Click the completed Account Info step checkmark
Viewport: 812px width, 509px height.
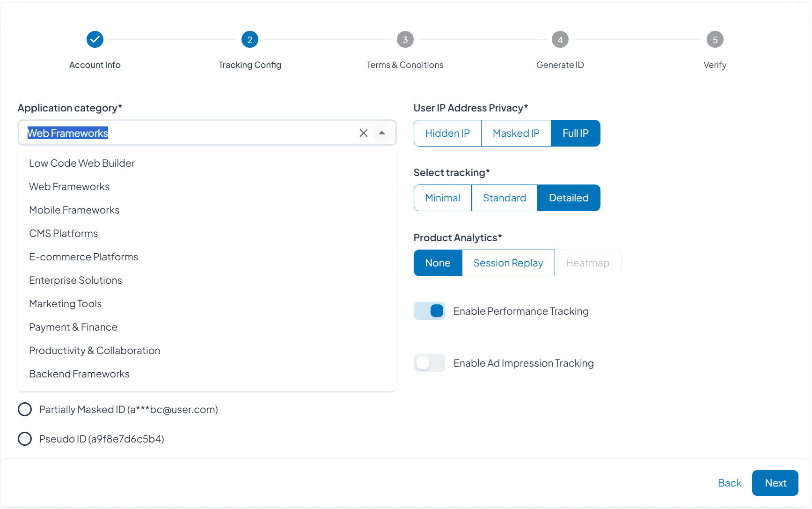(x=95, y=40)
